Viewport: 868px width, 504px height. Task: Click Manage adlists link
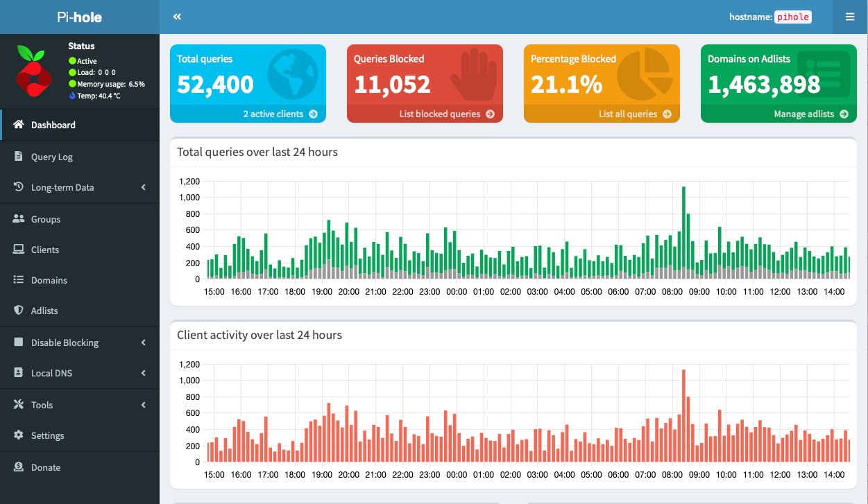click(810, 114)
